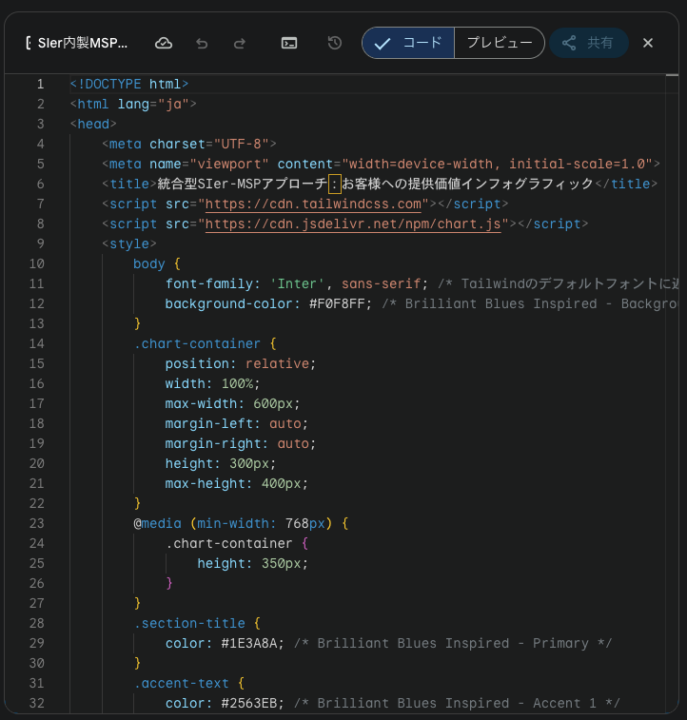Viewport: 687px width, 720px height.
Task: Click the <head> tag on line 3
Action: coord(93,124)
